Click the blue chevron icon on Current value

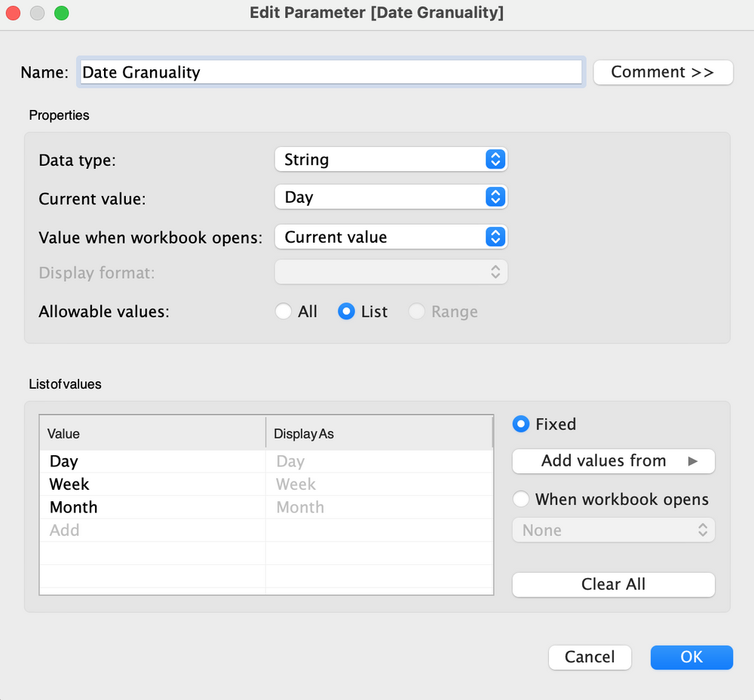[495, 197]
